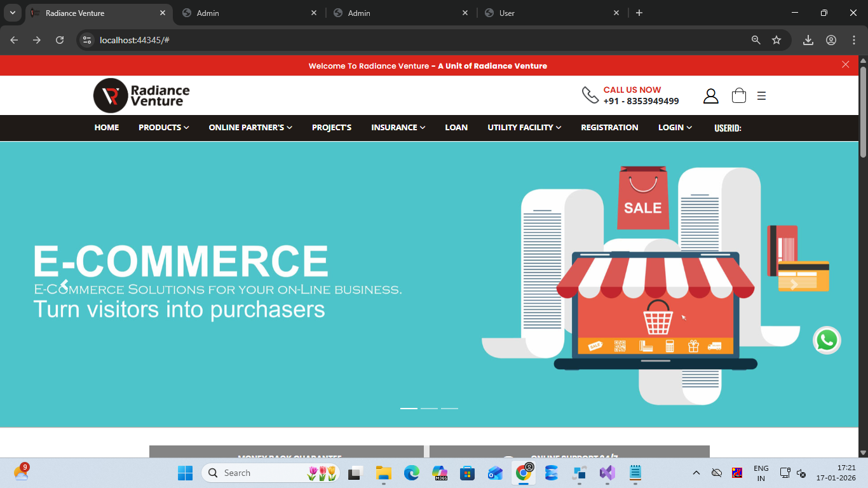Open the hamburger menu icon in header
Viewport: 868px width, 488px height.
[761, 96]
